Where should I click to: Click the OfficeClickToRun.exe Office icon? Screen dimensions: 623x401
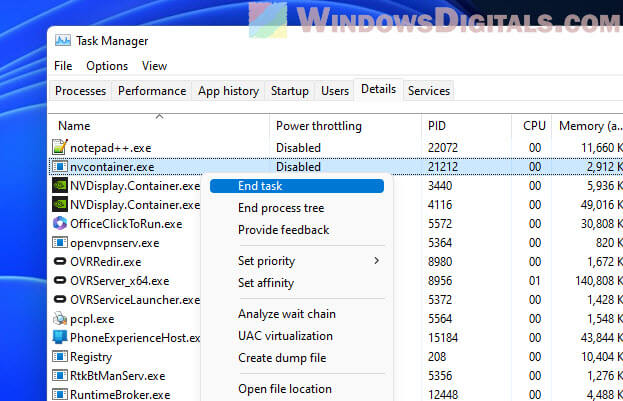click(60, 224)
